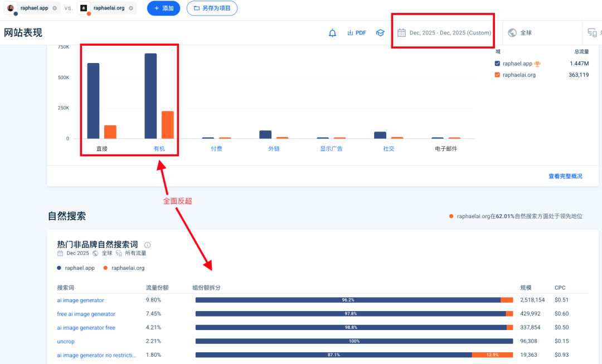602x364 pixels.
Task: Open the 付费 channel link
Action: click(x=216, y=149)
